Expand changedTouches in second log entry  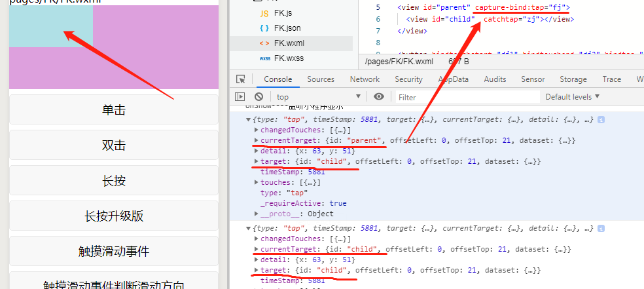coord(257,239)
